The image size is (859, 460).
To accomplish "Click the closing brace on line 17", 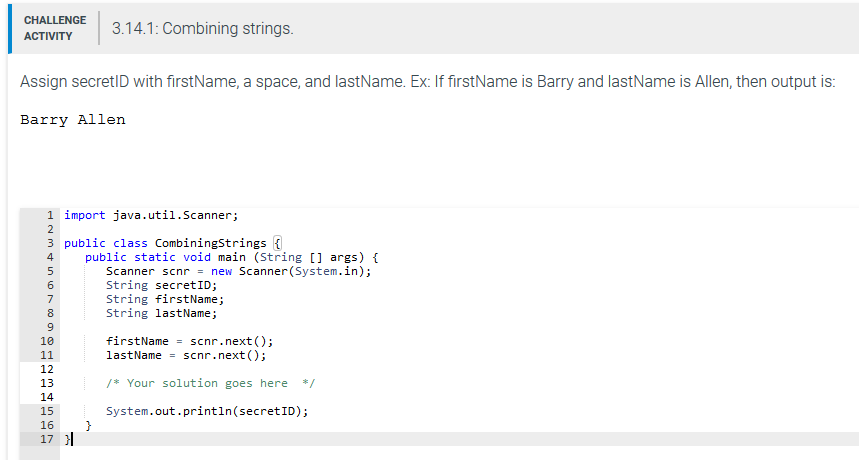I will click(67, 439).
